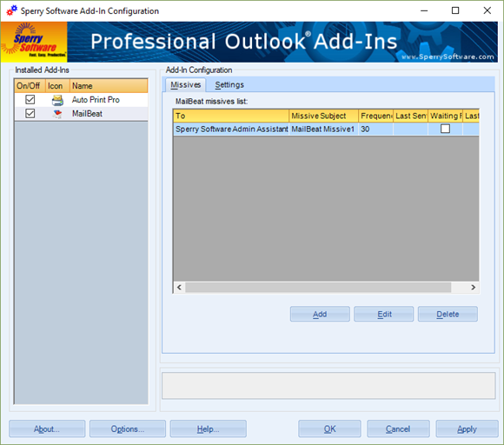Open Help
Viewport: 504px width, 445px height.
(x=208, y=429)
